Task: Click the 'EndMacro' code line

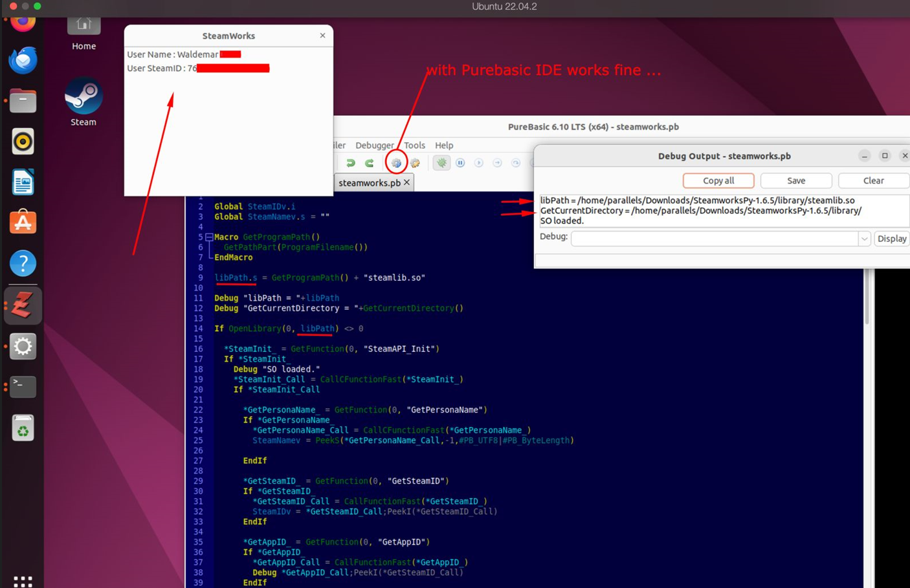Action: (234, 257)
